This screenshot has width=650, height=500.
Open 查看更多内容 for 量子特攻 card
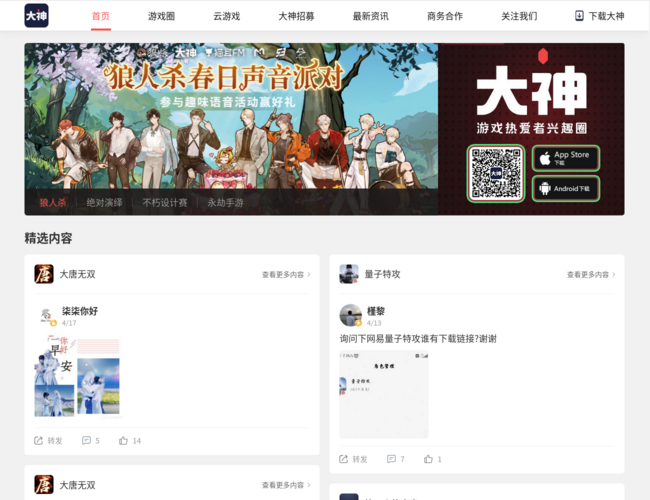click(588, 274)
